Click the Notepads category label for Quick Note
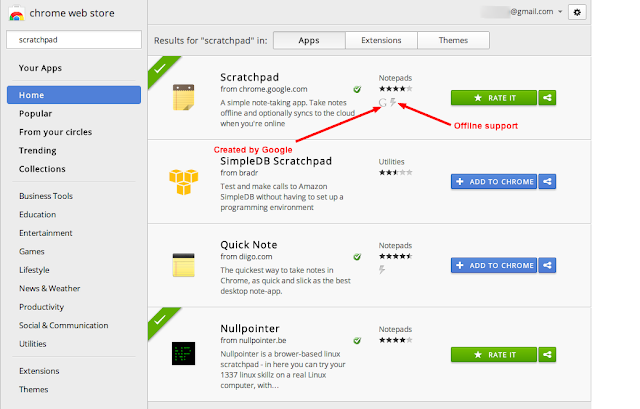 coord(395,246)
